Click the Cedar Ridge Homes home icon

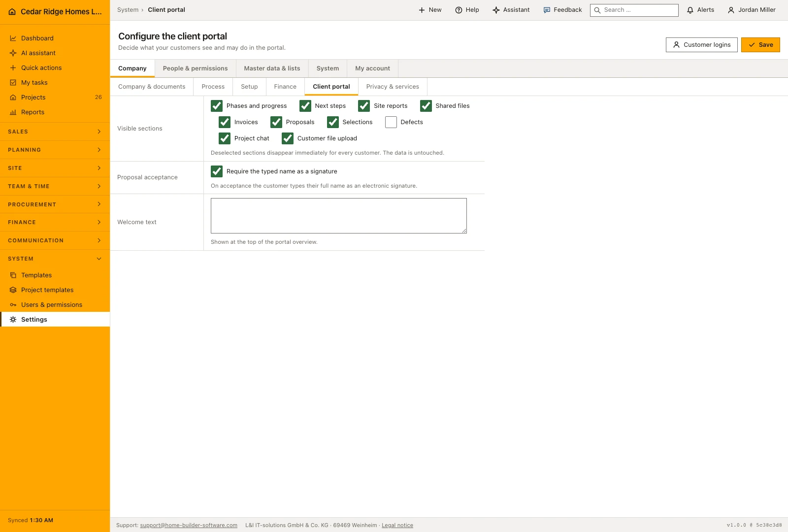click(12, 12)
